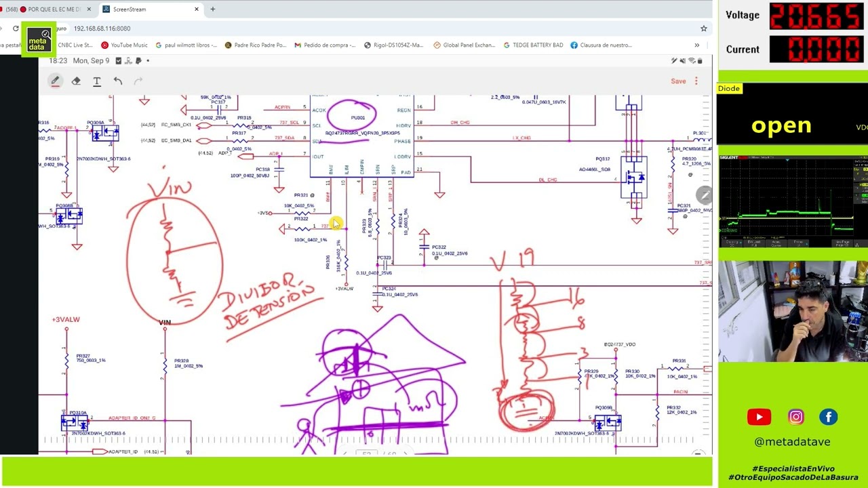This screenshot has height=488, width=868.
Task: Open the CNBC Live St... bookmark
Action: [x=74, y=45]
